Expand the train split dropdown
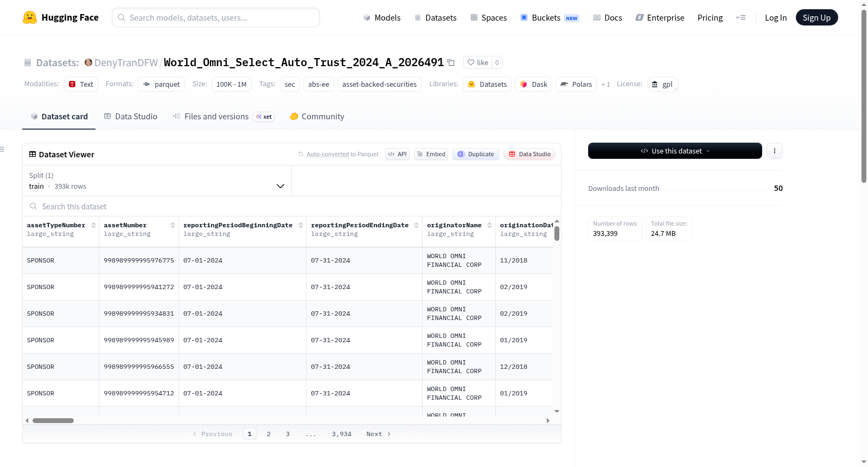 [x=157, y=181]
